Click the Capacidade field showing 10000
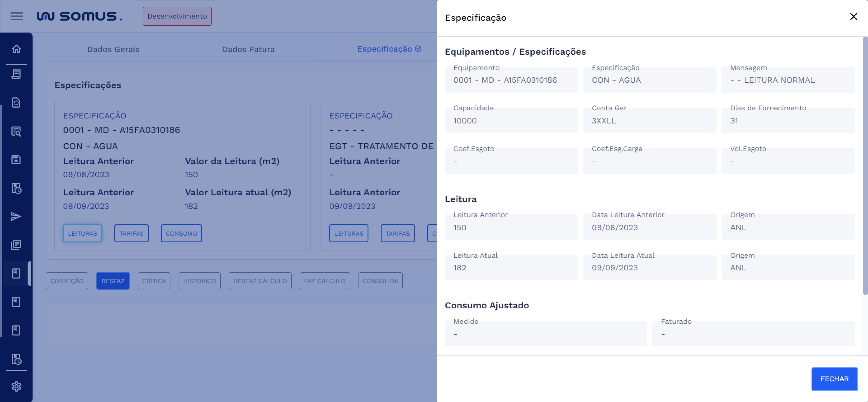 [511, 120]
